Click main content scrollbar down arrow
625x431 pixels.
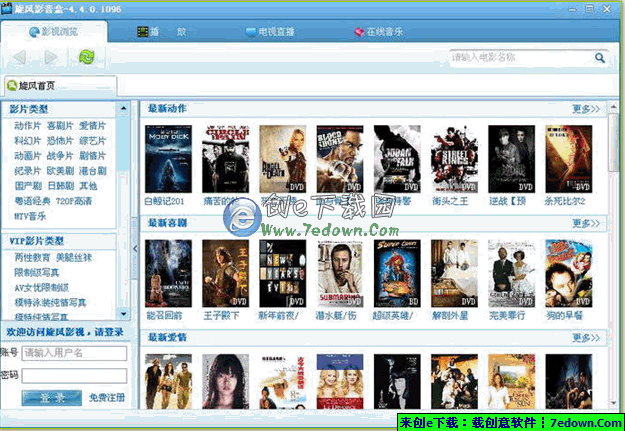click(613, 403)
